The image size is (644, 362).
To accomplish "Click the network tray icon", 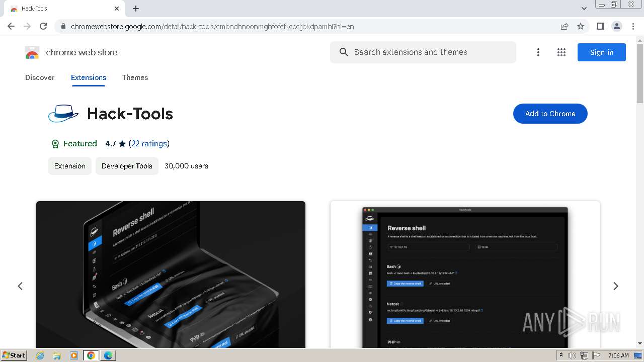I will coord(584,355).
